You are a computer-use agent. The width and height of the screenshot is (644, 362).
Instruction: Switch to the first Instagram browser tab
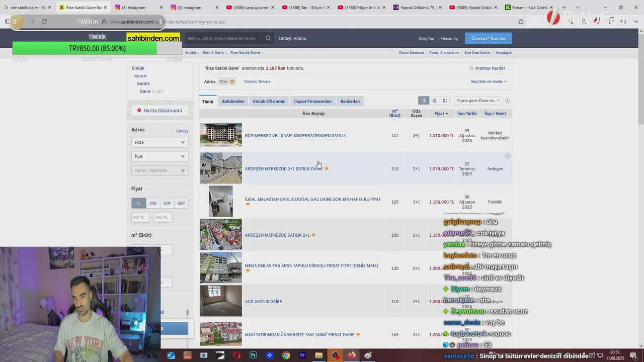coord(139,8)
